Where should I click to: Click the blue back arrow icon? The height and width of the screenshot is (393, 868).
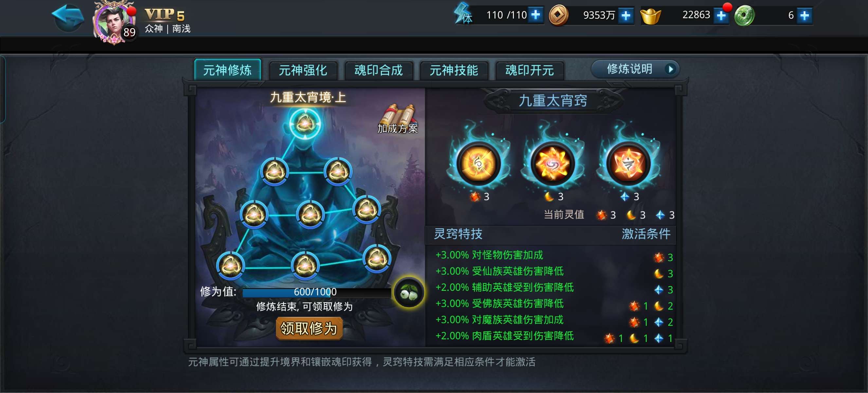(x=68, y=18)
